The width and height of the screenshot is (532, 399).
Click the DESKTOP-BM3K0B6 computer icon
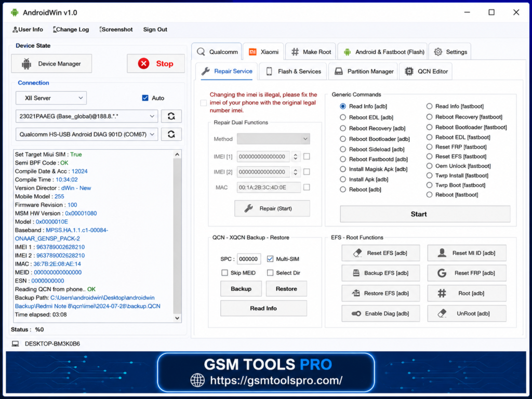coord(15,344)
